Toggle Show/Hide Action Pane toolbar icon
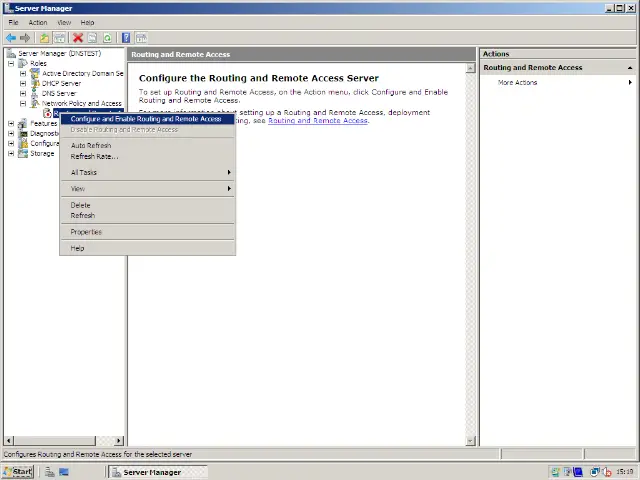This screenshot has height=480, width=640. click(x=141, y=38)
